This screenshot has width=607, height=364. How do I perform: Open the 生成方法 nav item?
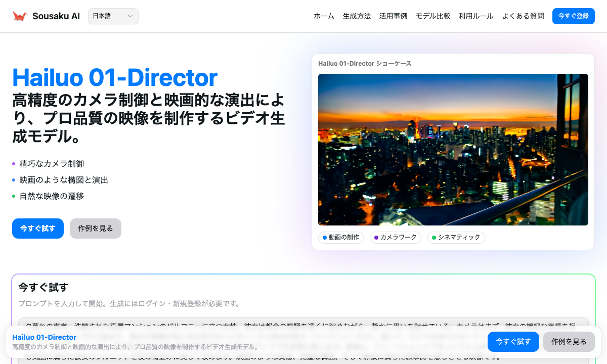click(x=357, y=16)
